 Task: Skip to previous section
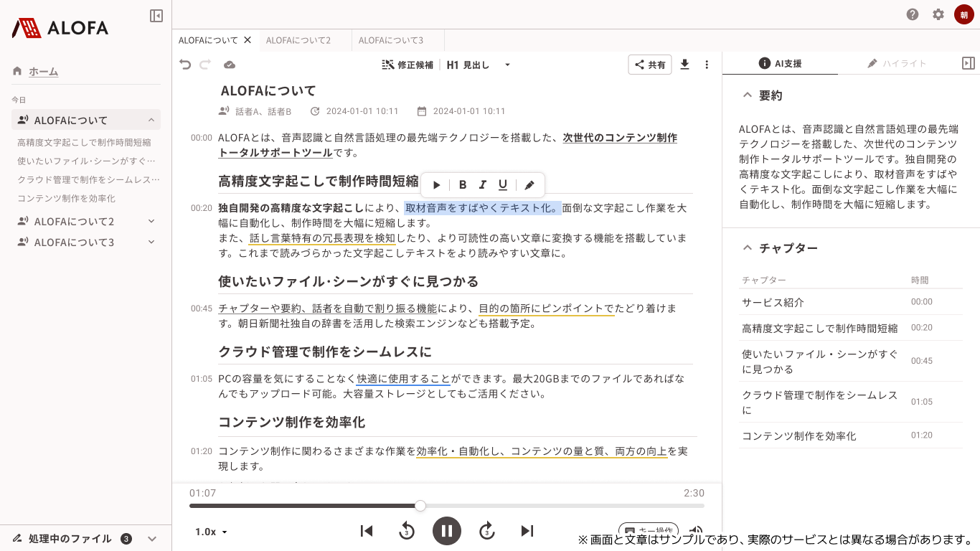coord(367,531)
